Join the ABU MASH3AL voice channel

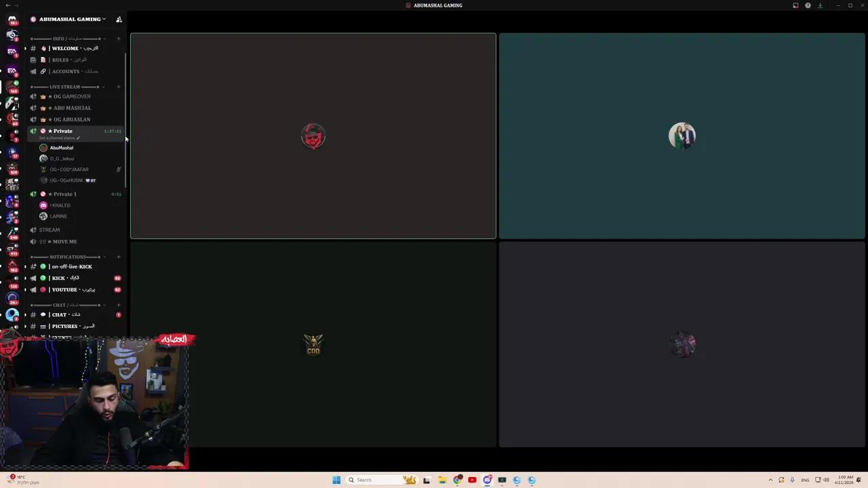75,108
